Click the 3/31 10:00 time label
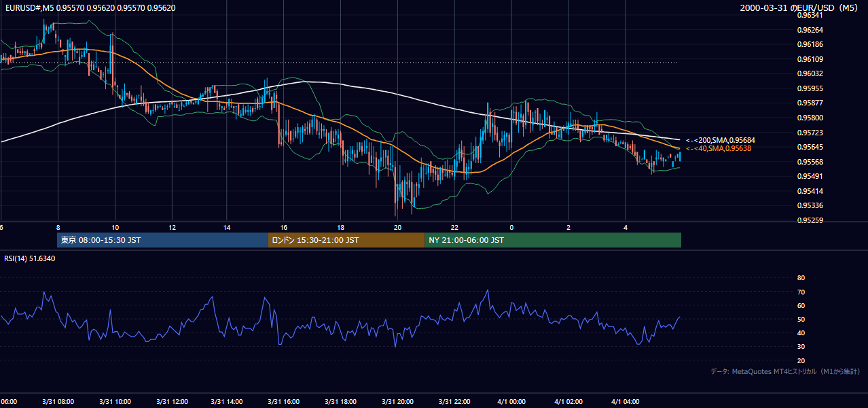This screenshot has height=408, width=868. (x=115, y=402)
